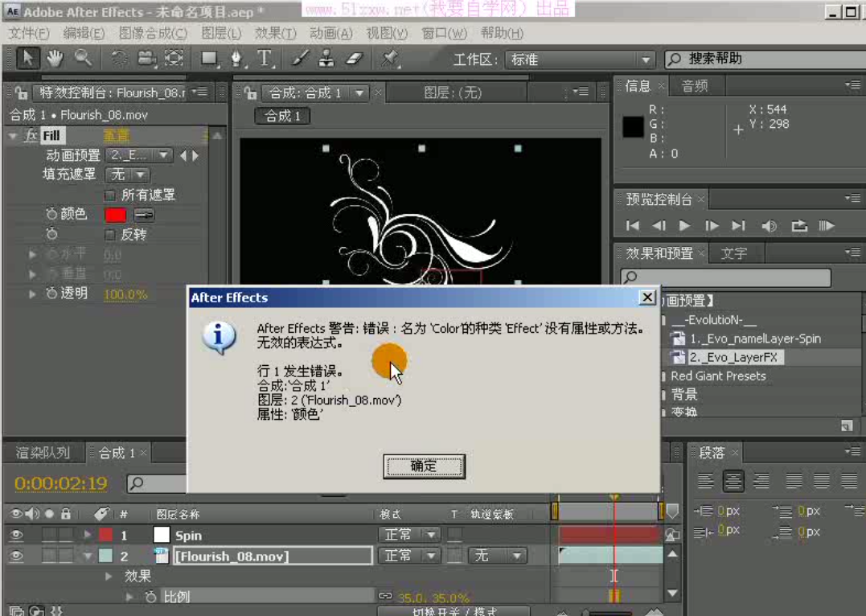The image size is (866, 616).
Task: Open the fill mask dropdown
Action: (x=127, y=175)
